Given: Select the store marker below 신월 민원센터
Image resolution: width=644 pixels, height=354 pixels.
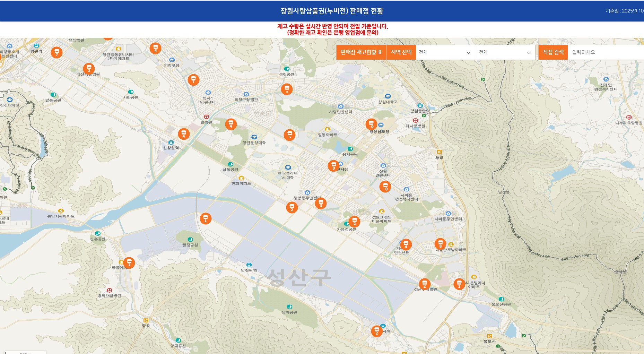Looking at the screenshot, I should 385,187.
